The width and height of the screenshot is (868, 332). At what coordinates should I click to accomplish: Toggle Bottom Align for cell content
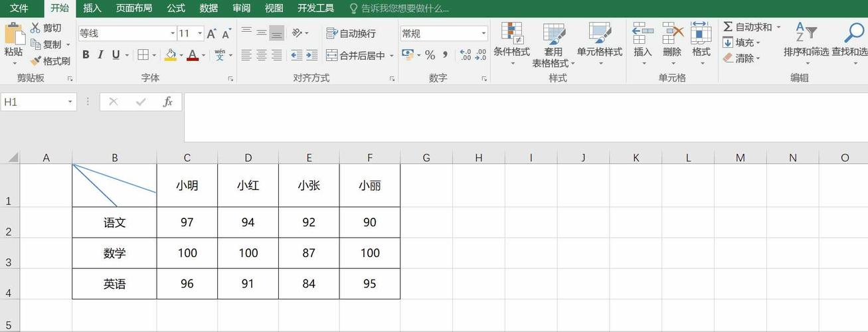(277, 33)
